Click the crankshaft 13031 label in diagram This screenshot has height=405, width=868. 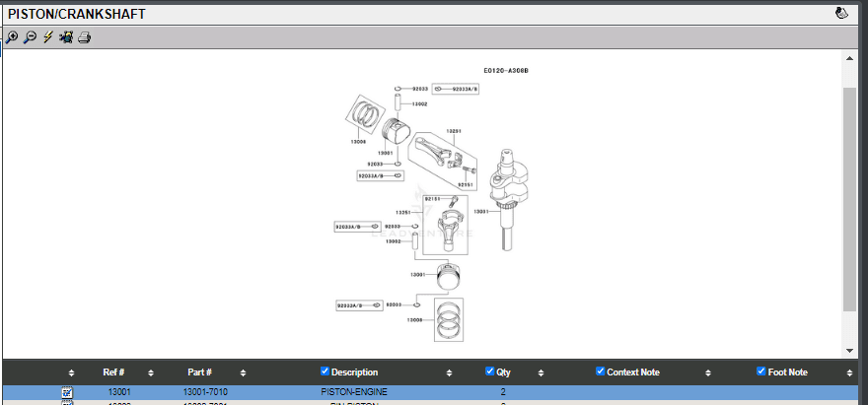[x=481, y=211]
